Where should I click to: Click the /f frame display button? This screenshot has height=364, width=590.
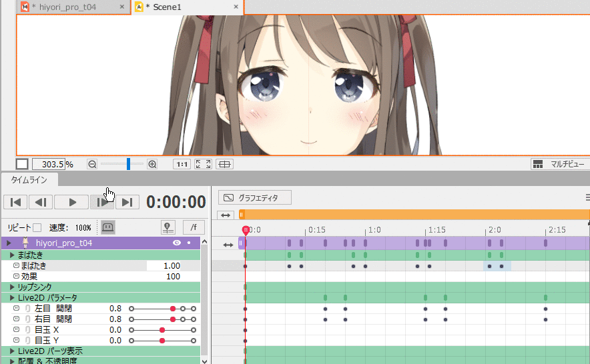pos(194,227)
